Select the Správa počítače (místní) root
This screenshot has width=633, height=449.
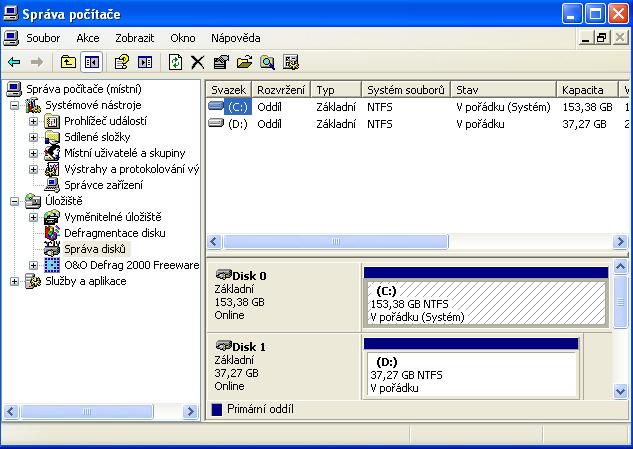[84, 89]
